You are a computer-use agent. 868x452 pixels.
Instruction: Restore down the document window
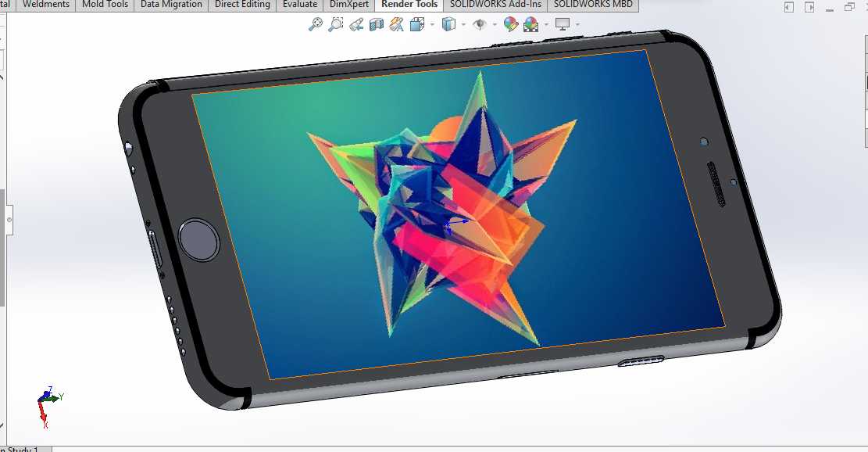point(849,7)
